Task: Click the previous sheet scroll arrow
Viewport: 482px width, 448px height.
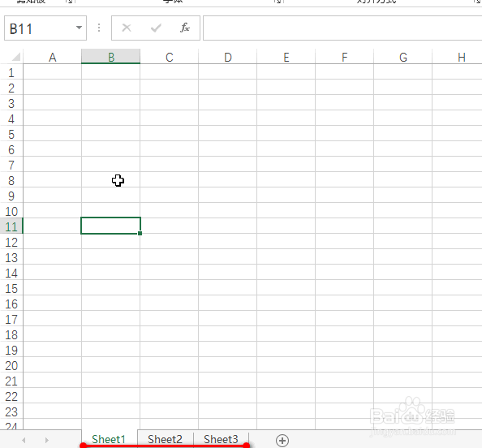Action: pyautogui.click(x=24, y=441)
